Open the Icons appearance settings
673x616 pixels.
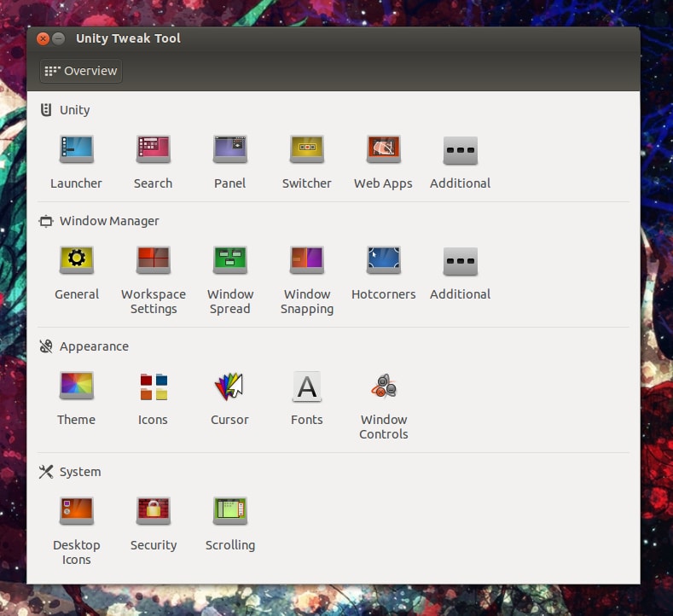pyautogui.click(x=154, y=386)
